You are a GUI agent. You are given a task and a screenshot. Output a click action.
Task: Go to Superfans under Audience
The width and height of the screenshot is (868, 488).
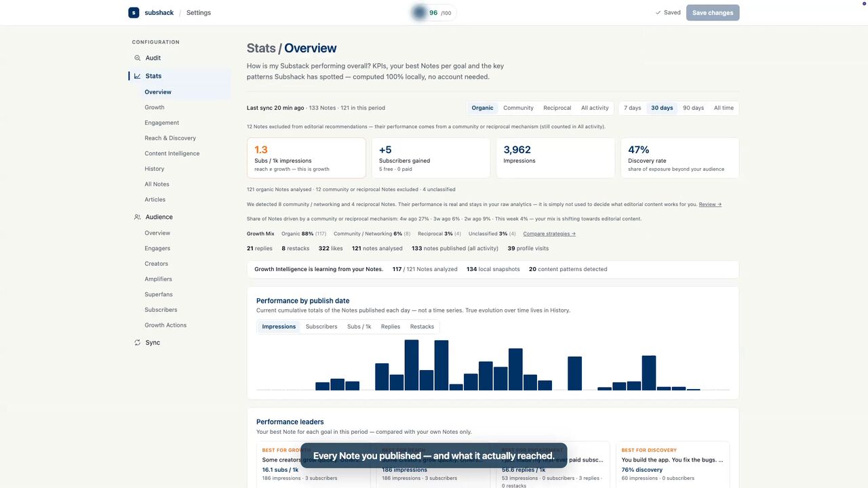[x=159, y=294]
